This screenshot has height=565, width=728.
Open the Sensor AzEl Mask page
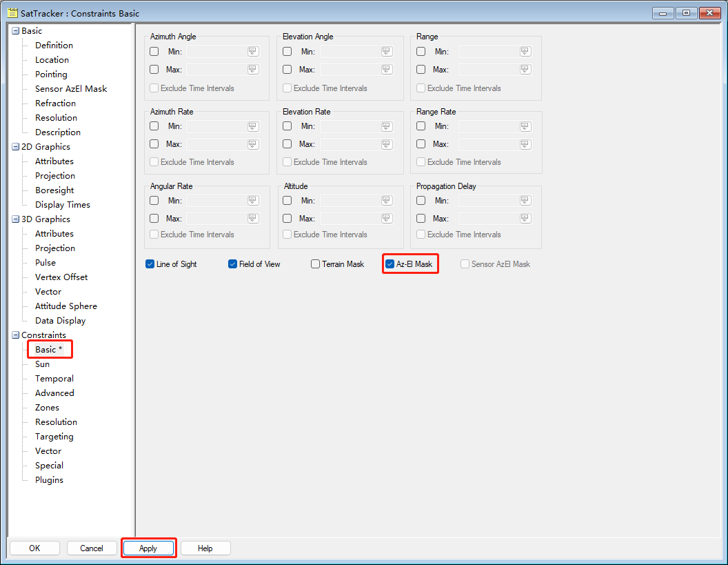pyautogui.click(x=71, y=89)
